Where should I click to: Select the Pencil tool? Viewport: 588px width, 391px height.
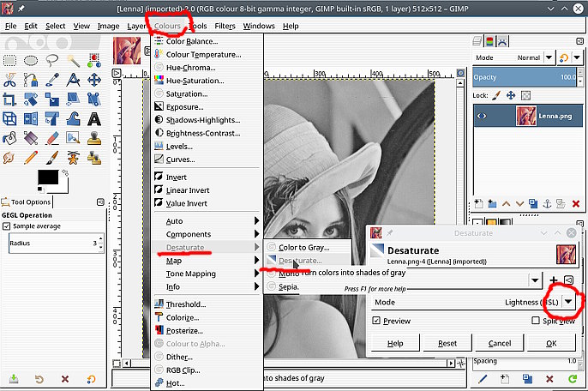coord(31,158)
